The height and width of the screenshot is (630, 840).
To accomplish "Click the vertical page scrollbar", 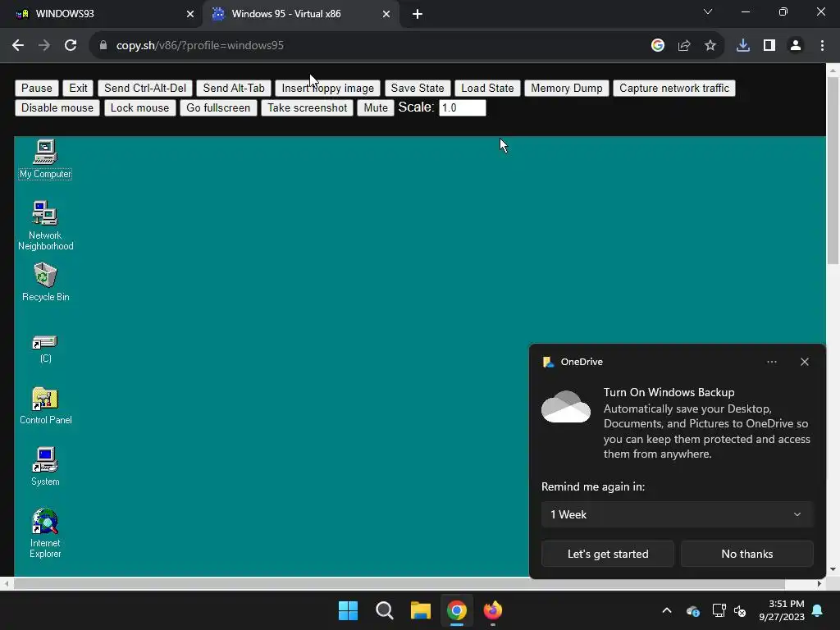I will [833, 171].
